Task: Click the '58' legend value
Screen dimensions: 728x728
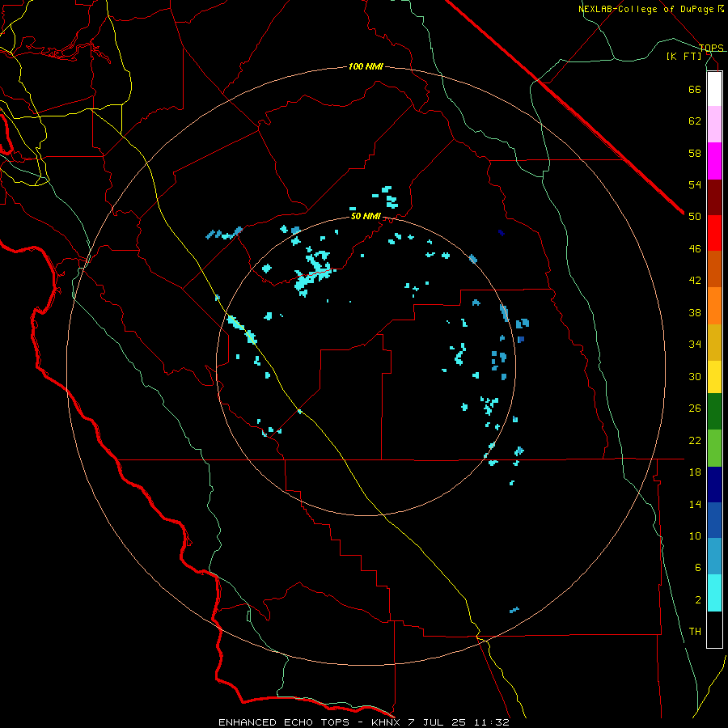Action: pos(695,153)
